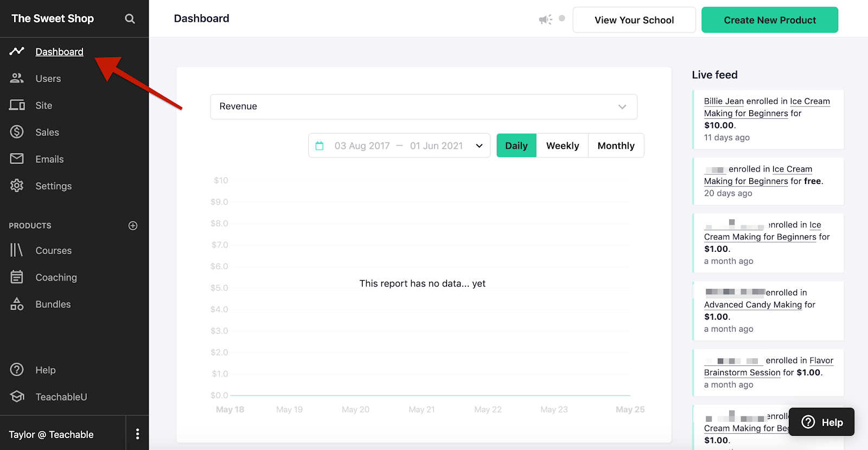Image resolution: width=868 pixels, height=450 pixels.
Task: Switch chart to Weekly interval
Action: pyautogui.click(x=563, y=145)
